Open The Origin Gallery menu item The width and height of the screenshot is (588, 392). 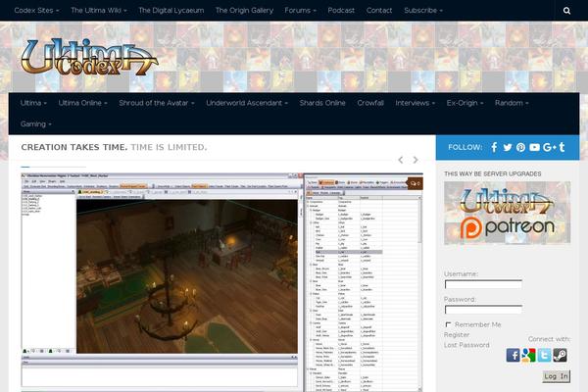pos(244,11)
